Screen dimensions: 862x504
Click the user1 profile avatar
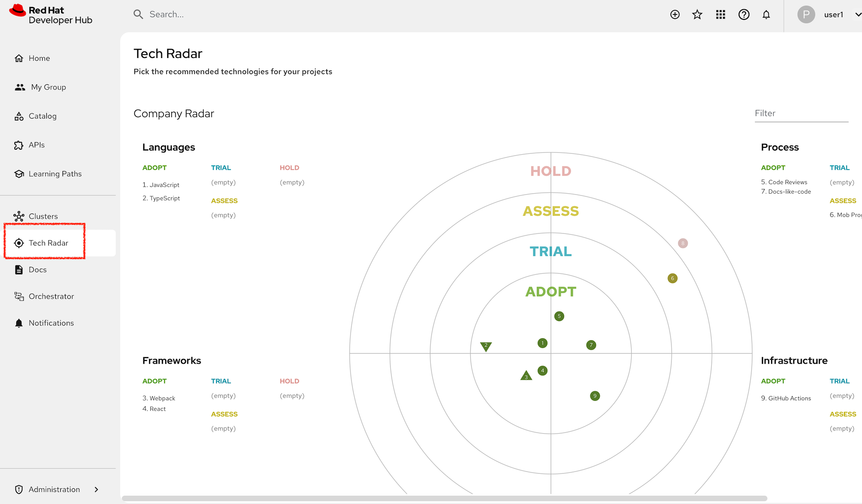pos(806,14)
